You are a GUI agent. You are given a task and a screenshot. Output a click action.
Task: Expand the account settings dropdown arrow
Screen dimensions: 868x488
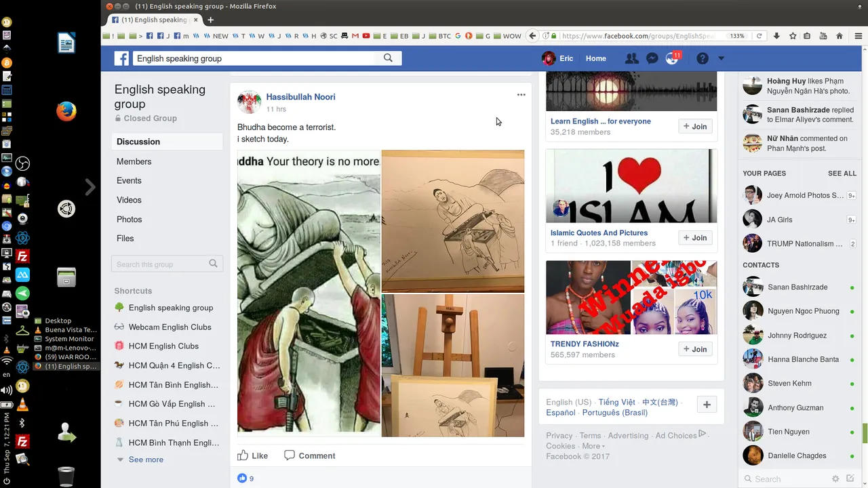click(721, 58)
